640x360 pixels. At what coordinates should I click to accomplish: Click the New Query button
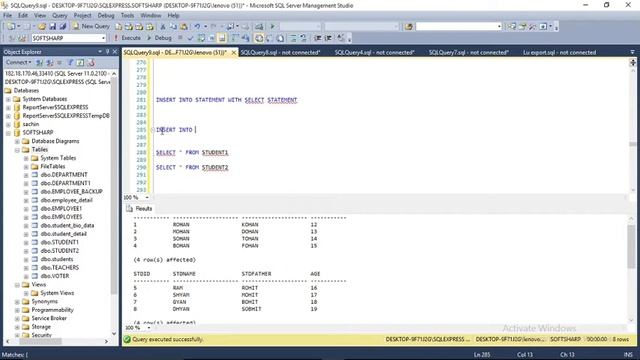coord(91,27)
